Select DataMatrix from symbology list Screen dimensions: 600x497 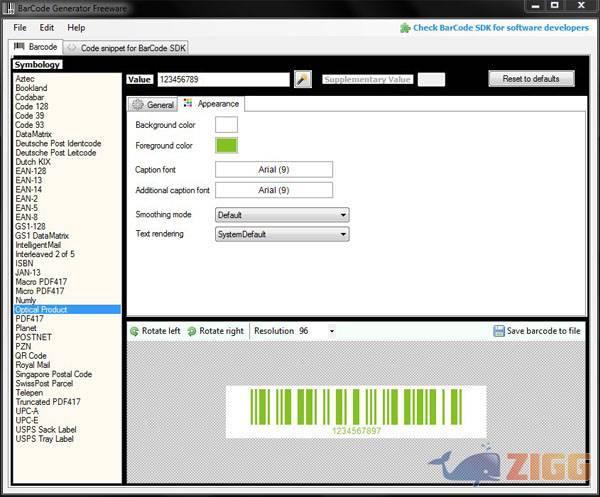[34, 134]
